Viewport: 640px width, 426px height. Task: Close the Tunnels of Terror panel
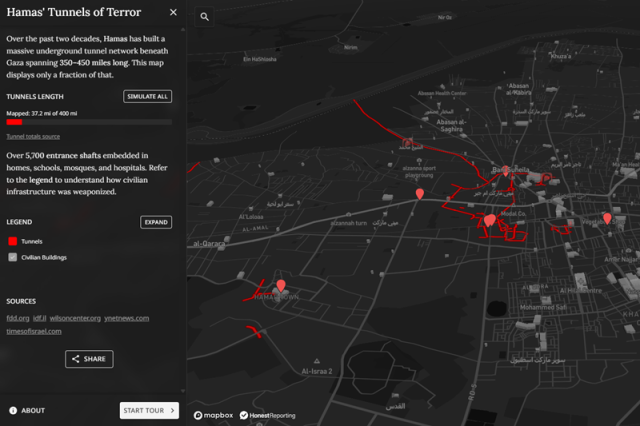tap(173, 12)
